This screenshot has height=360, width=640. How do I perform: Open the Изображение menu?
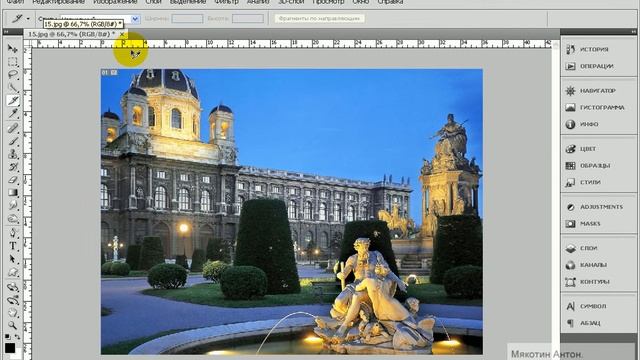116,2
